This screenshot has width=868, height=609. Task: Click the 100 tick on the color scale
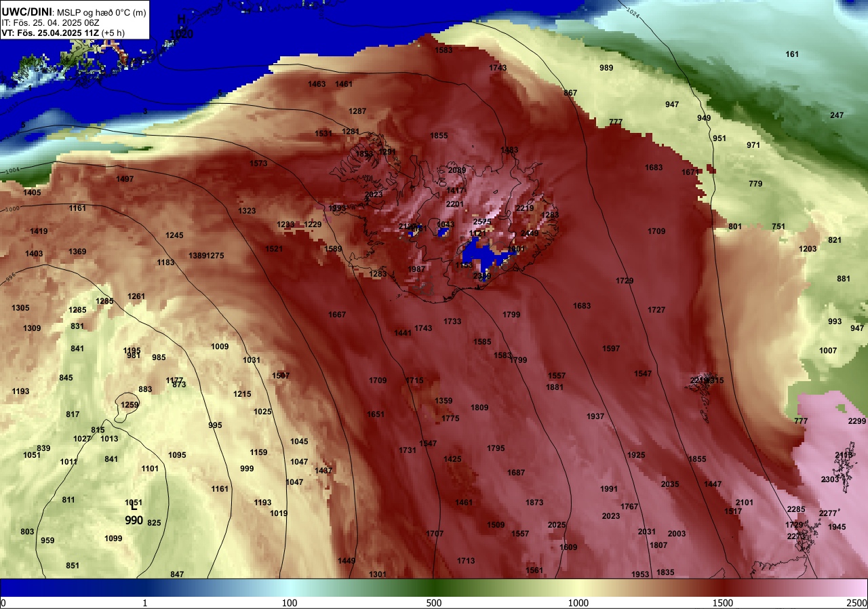290,603
